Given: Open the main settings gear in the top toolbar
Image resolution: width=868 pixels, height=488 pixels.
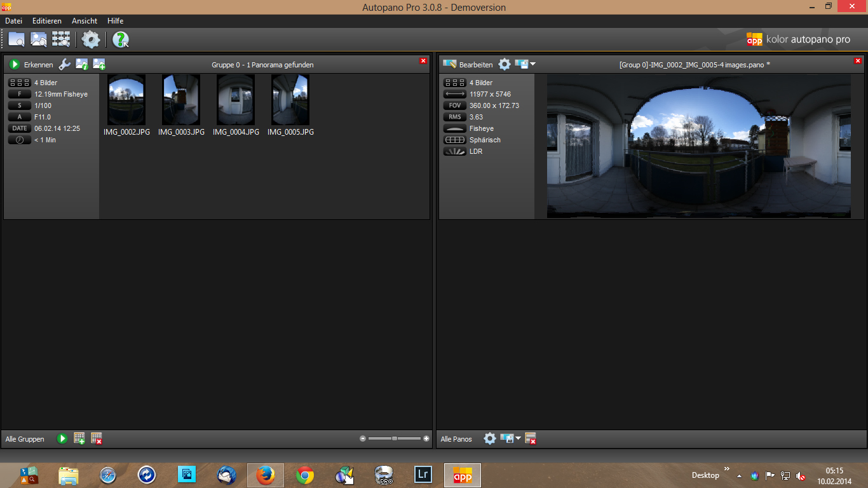Looking at the screenshot, I should point(91,39).
